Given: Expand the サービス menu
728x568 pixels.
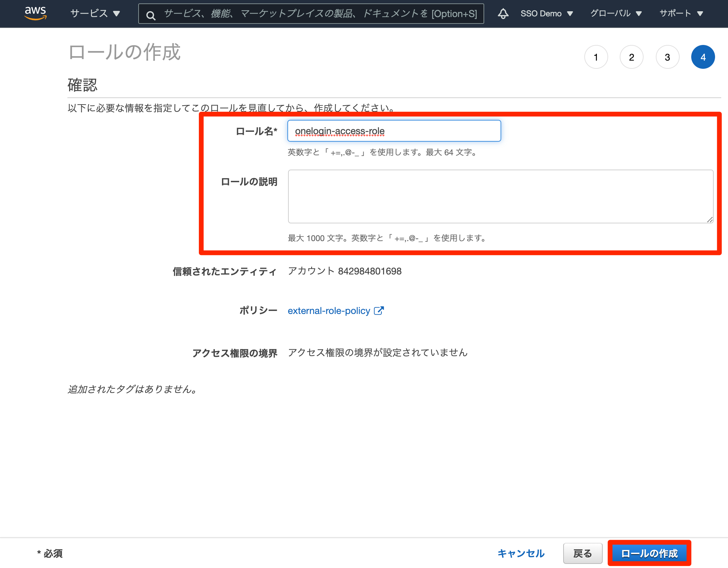Looking at the screenshot, I should click(95, 14).
